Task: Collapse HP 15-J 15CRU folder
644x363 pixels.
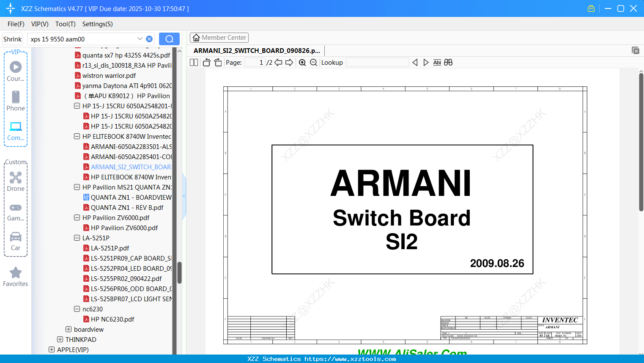Action: (77, 106)
